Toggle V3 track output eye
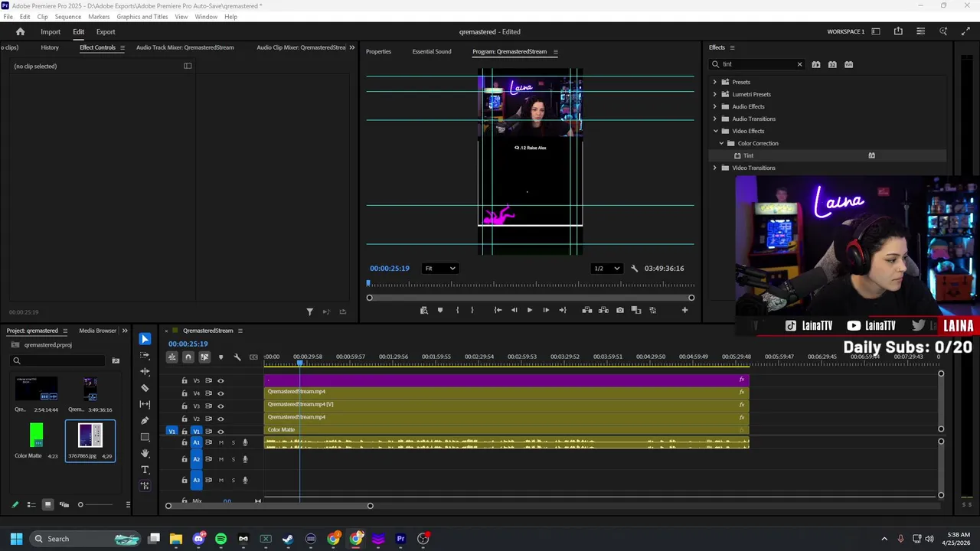The height and width of the screenshot is (551, 980). pyautogui.click(x=220, y=406)
